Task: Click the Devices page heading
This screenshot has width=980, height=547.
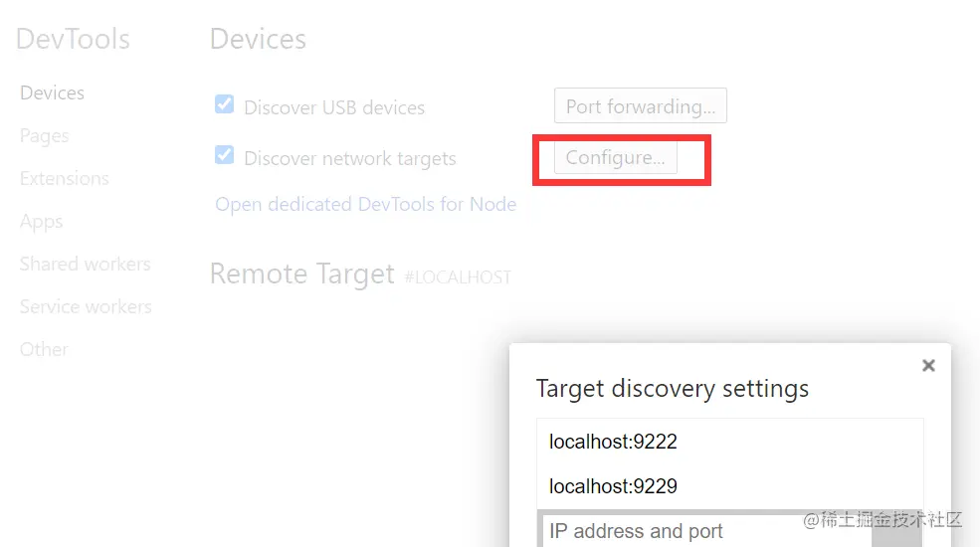Action: coord(258,40)
